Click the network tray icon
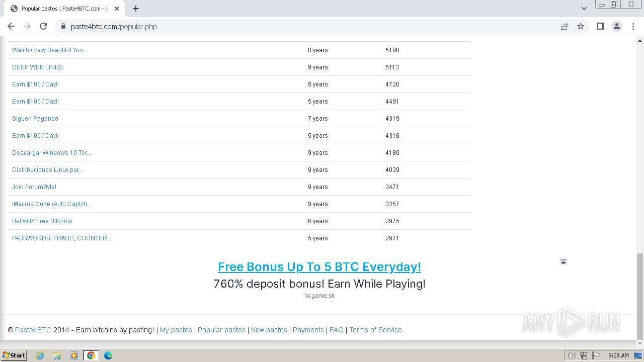Image resolution: width=644 pixels, height=362 pixels. coord(584,355)
